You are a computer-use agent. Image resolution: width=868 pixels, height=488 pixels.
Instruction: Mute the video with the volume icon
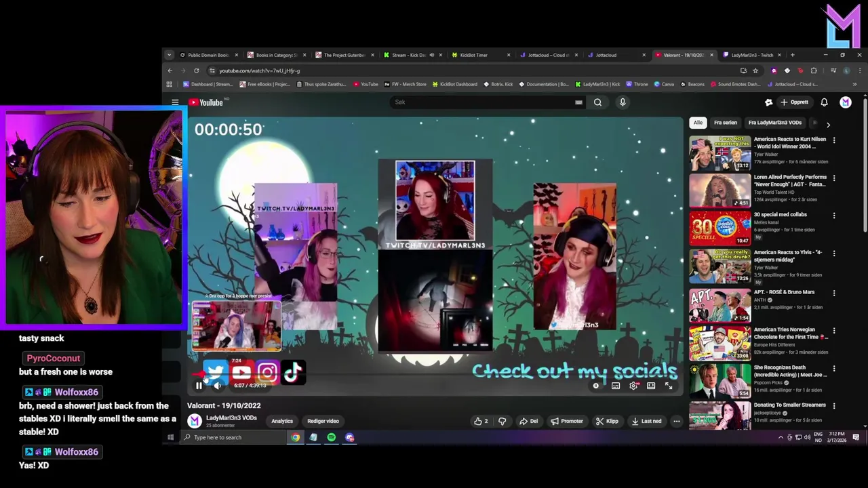pyautogui.click(x=217, y=386)
